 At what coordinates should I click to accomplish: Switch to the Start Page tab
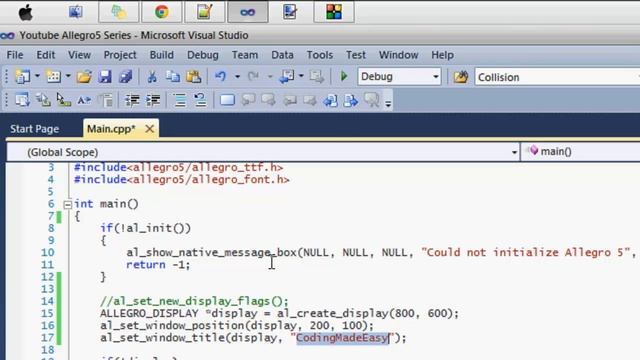[x=35, y=129]
